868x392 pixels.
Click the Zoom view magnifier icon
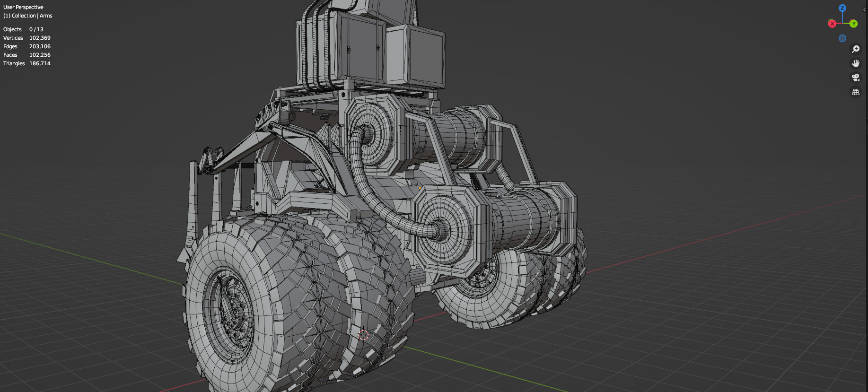[x=856, y=49]
